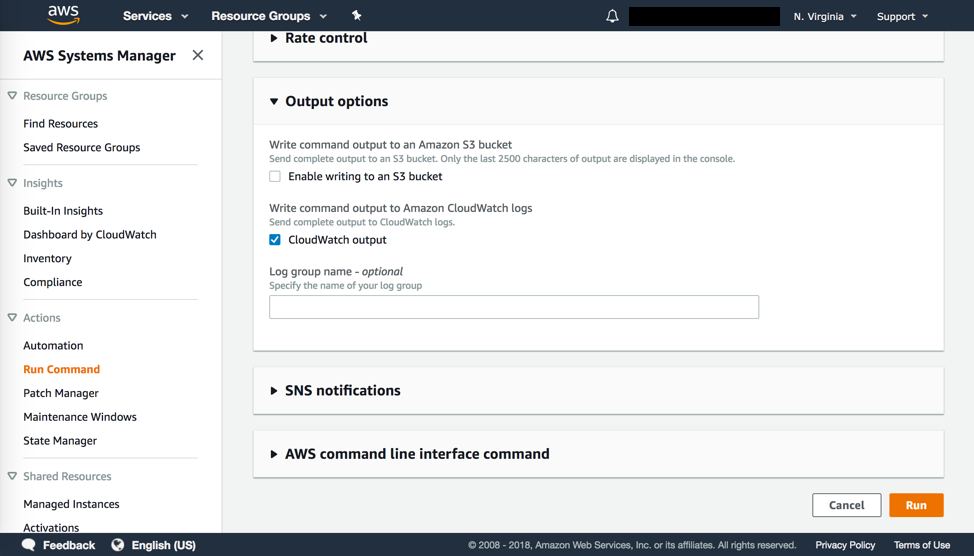974x556 pixels.
Task: Open the N. Virginia region dropdown
Action: 825,17
